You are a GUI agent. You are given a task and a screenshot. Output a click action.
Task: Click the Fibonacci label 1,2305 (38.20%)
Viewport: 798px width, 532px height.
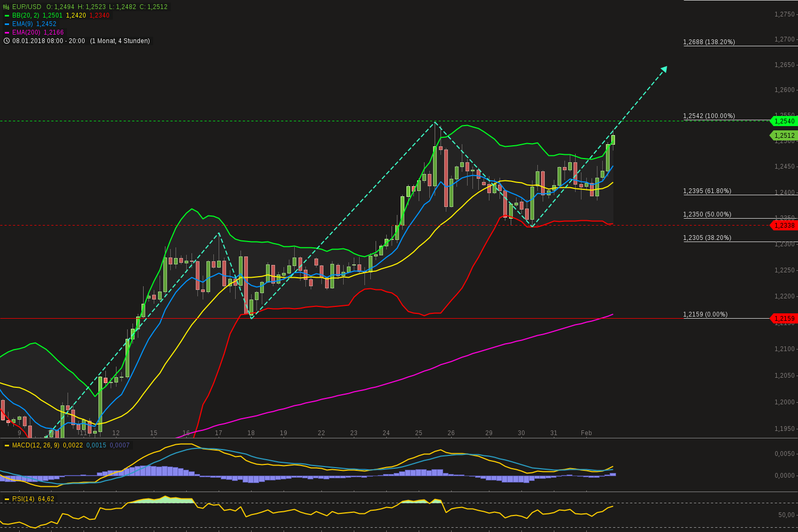pyautogui.click(x=708, y=238)
